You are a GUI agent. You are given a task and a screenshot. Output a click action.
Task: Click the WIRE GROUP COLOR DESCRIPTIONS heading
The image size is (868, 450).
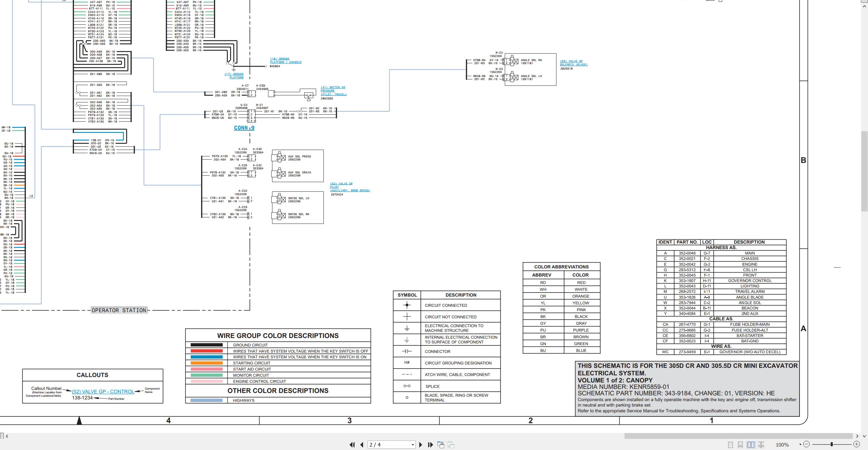click(278, 336)
